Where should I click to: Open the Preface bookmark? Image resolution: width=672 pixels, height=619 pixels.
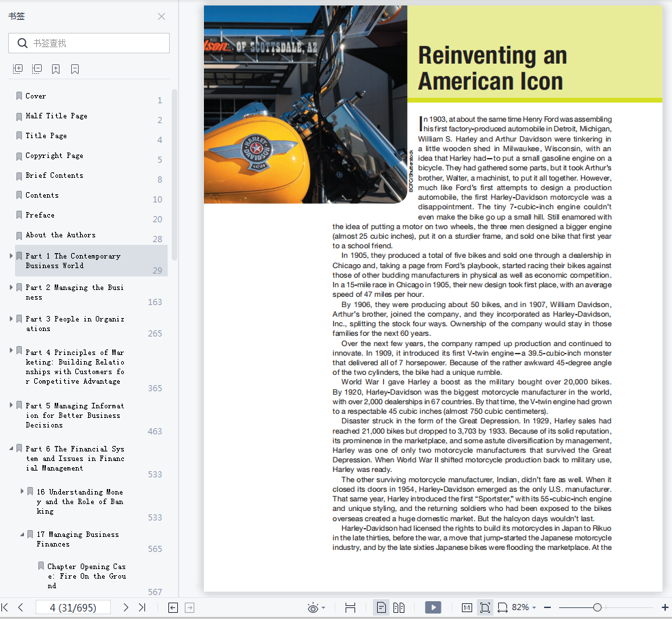pyautogui.click(x=40, y=215)
